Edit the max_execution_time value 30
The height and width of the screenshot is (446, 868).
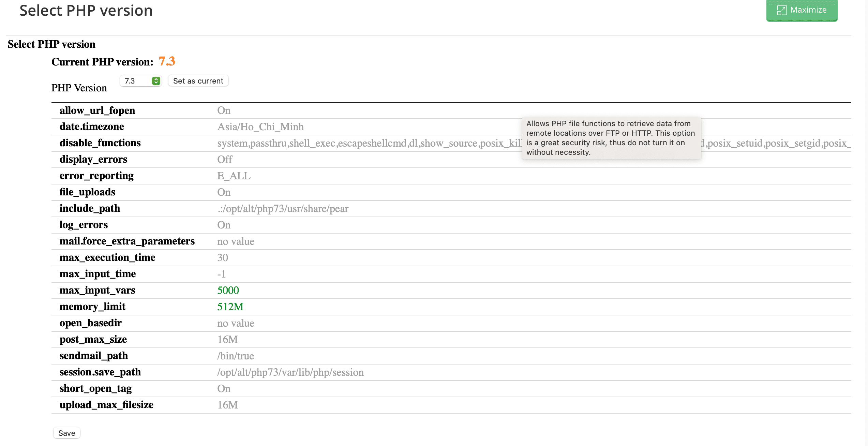coord(223,257)
